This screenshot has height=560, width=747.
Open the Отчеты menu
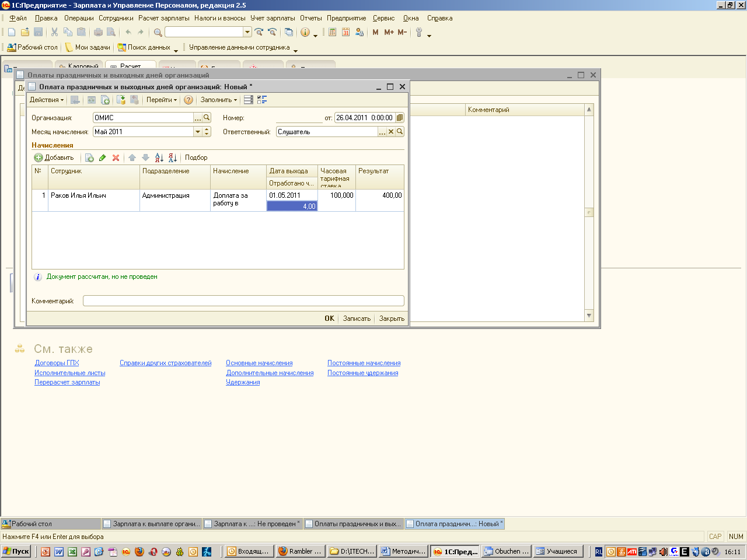click(x=311, y=18)
